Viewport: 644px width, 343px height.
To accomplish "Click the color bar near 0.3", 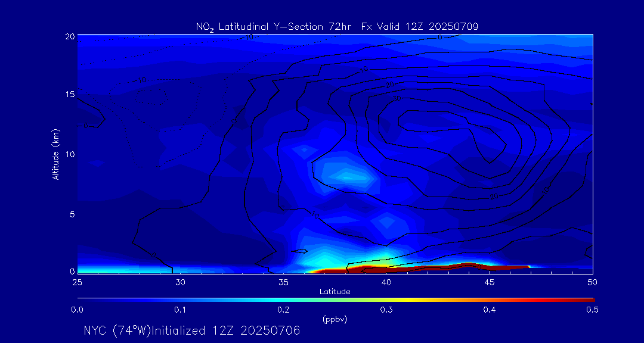I will pos(387,300).
